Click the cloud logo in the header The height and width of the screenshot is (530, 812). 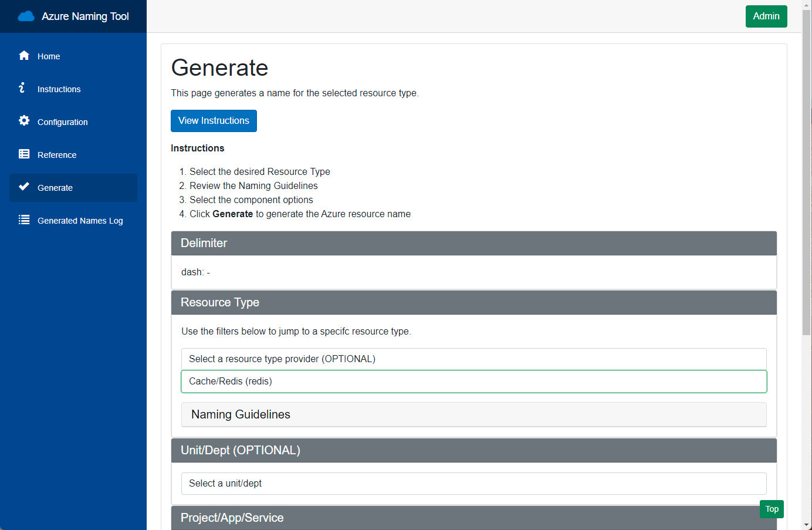(26, 16)
